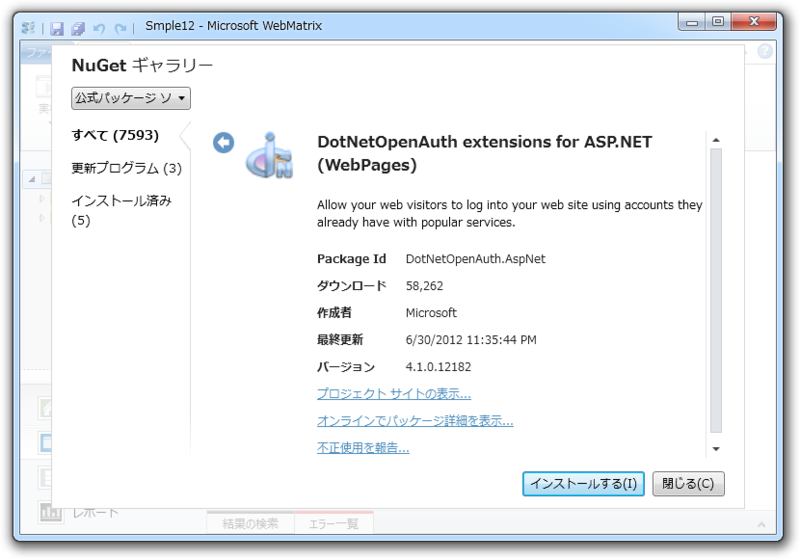Open the 公式パッケージ ソ source dropdown
The image size is (800, 560).
tap(131, 98)
